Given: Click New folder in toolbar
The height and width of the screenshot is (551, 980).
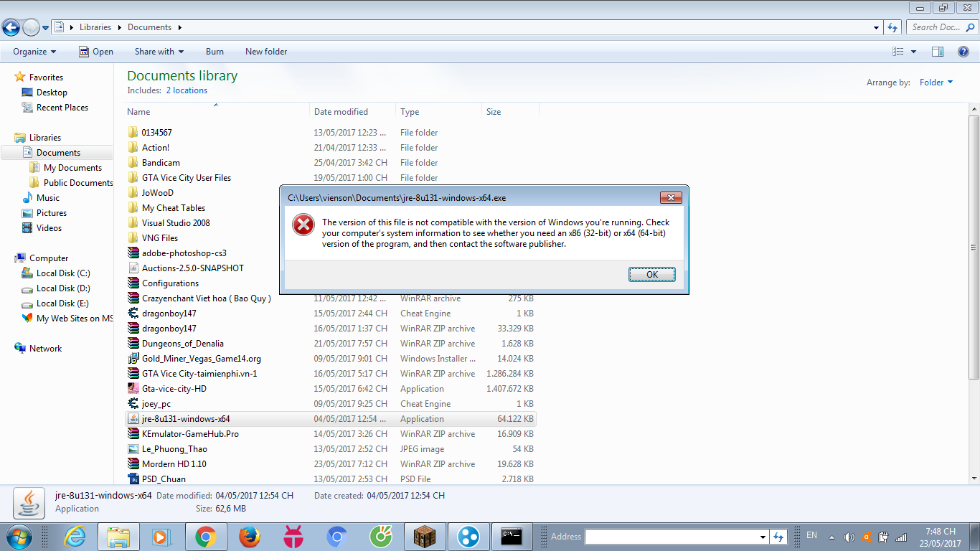Looking at the screenshot, I should (266, 52).
